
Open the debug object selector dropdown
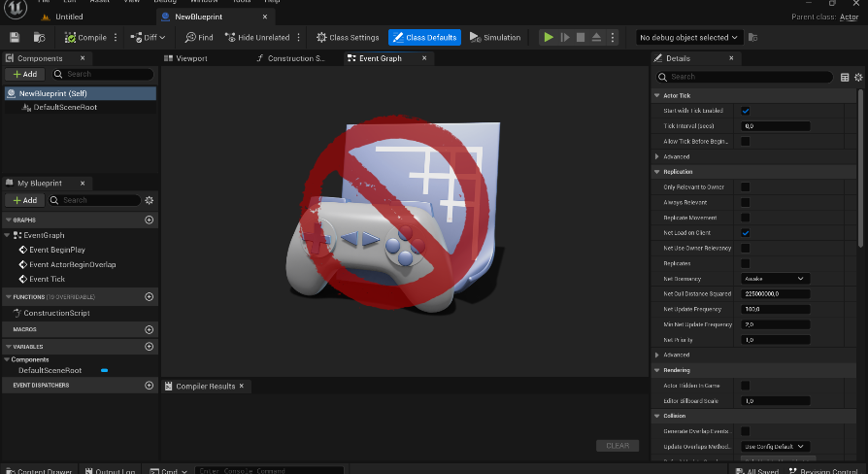click(688, 37)
